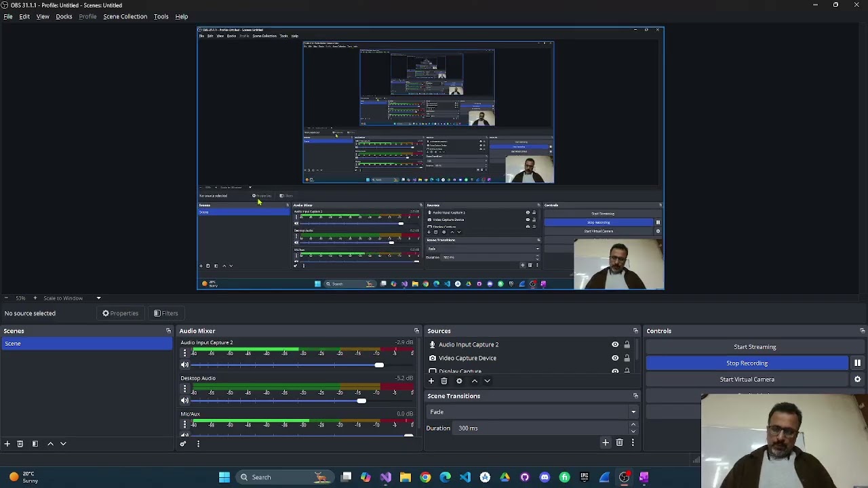Open Discord from taskbar
Viewport: 868px width, 488px height.
click(x=545, y=477)
